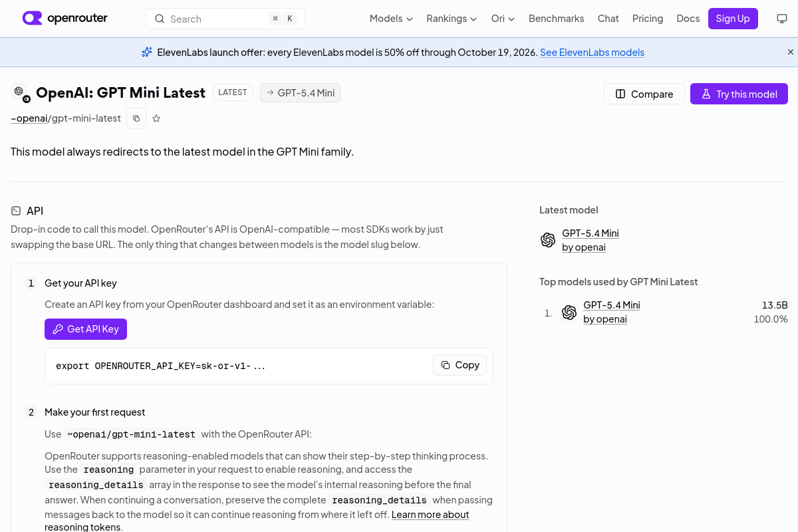Image resolution: width=798 pixels, height=532 pixels.
Task: Click the Get API Key button
Action: coord(86,329)
